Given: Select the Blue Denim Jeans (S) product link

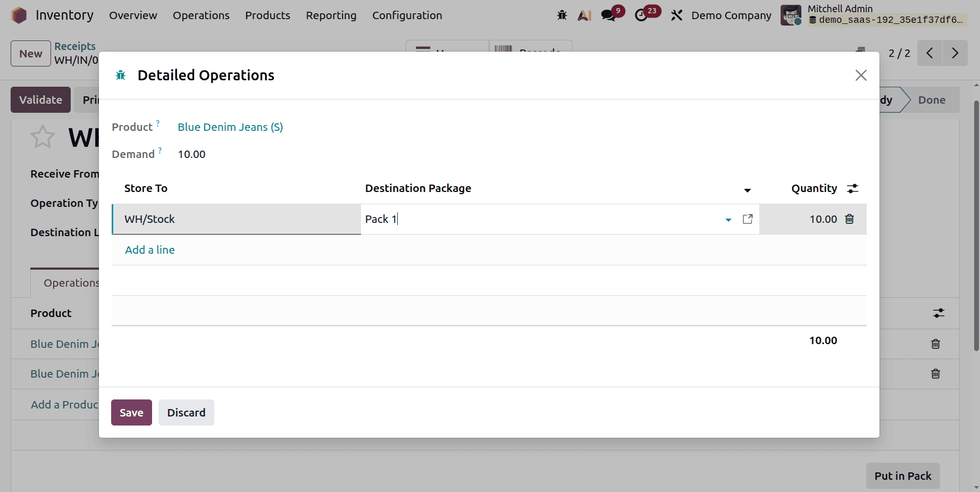Looking at the screenshot, I should pyautogui.click(x=230, y=127).
